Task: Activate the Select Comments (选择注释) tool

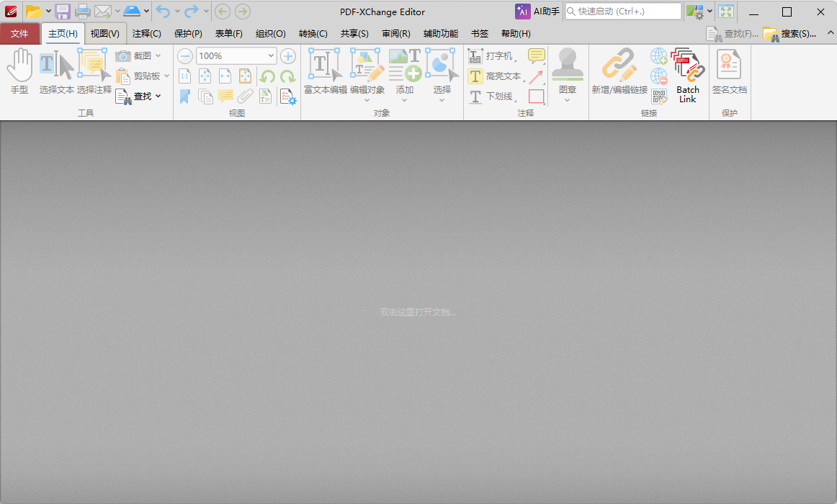Action: pos(94,71)
